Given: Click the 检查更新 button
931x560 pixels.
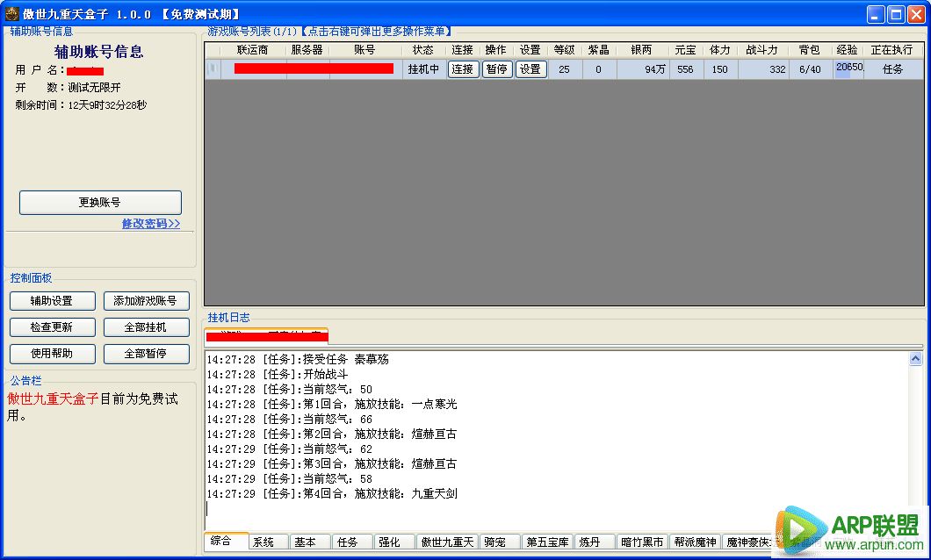Looking at the screenshot, I should (x=52, y=327).
